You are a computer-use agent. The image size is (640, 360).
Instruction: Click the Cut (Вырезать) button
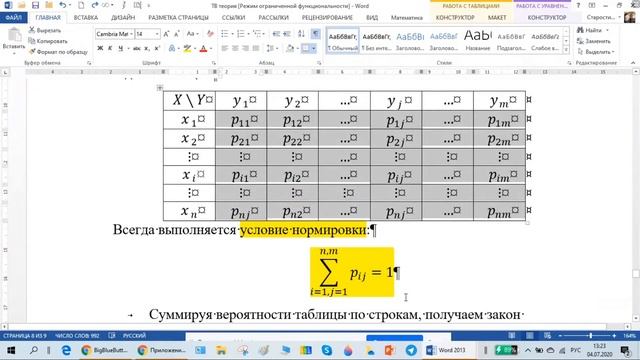tap(45, 30)
